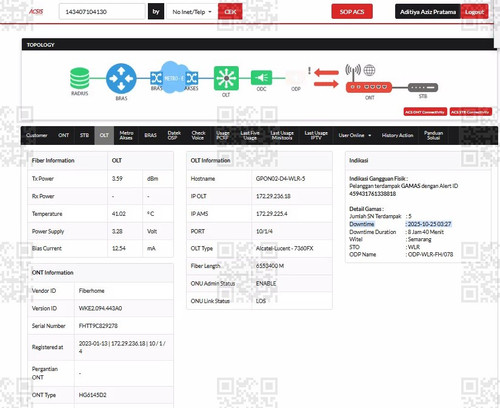Screen dimensions: 500x408
Task: Switch to the Customer tab
Action: [37, 135]
